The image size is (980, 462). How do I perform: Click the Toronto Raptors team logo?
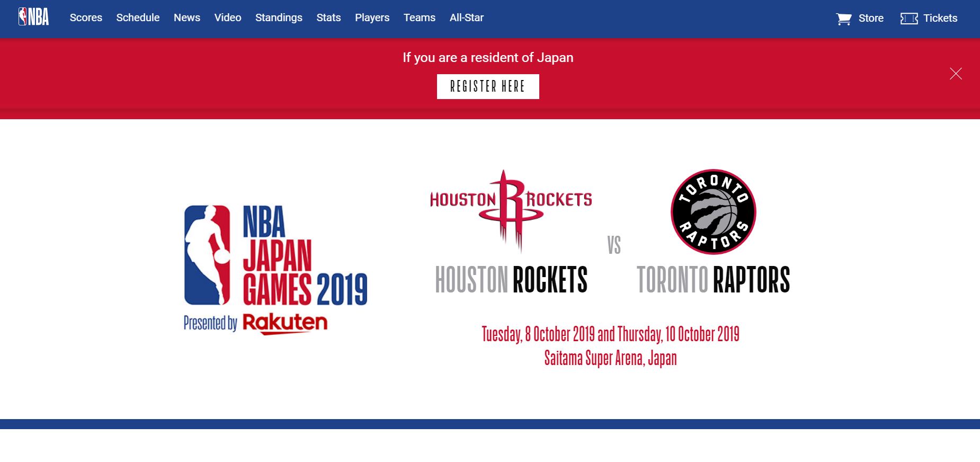point(713,212)
